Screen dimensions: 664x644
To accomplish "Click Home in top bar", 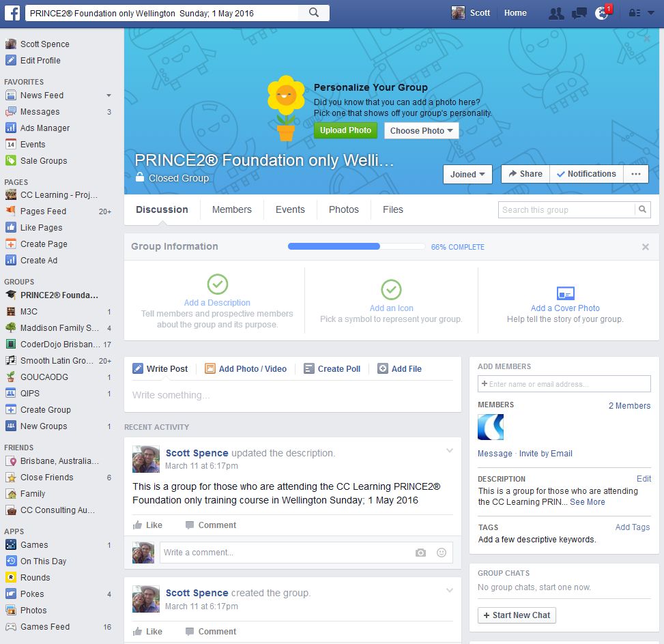I will coord(515,13).
